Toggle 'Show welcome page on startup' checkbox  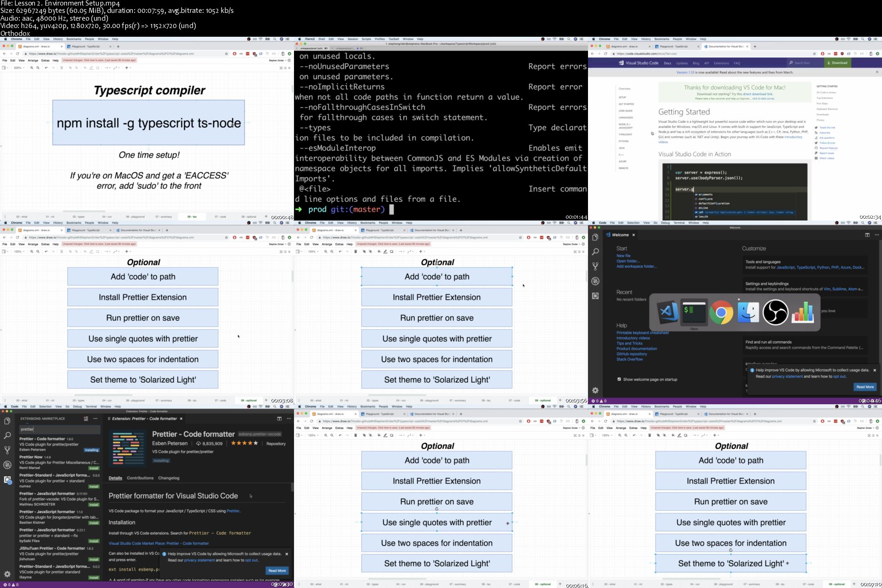(619, 379)
